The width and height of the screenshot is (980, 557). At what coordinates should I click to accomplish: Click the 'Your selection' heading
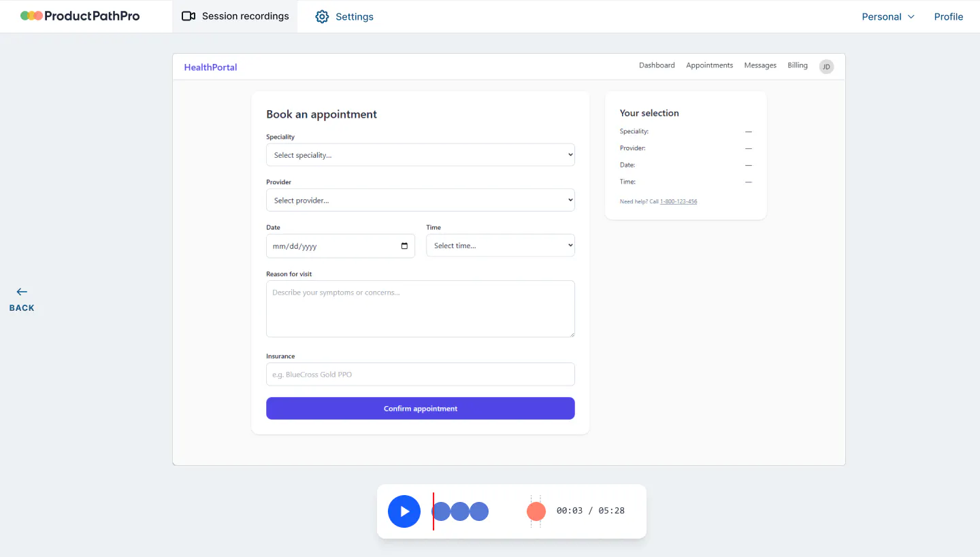tap(649, 113)
